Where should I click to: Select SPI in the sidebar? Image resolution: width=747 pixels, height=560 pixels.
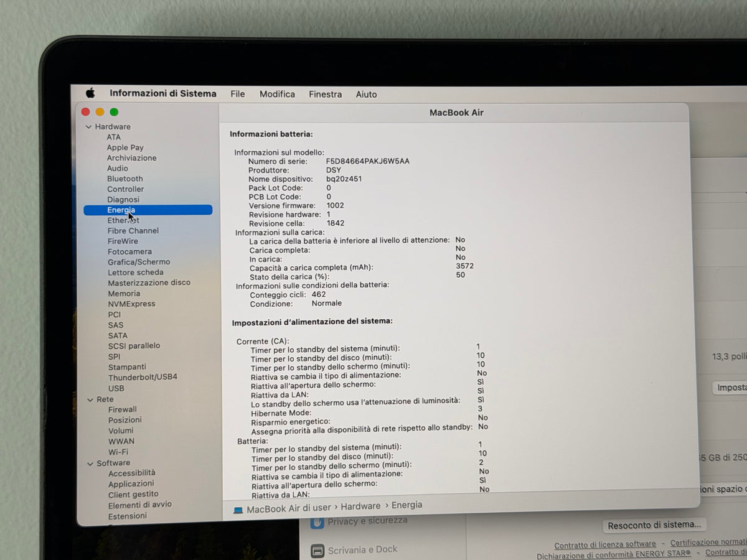pyautogui.click(x=115, y=357)
